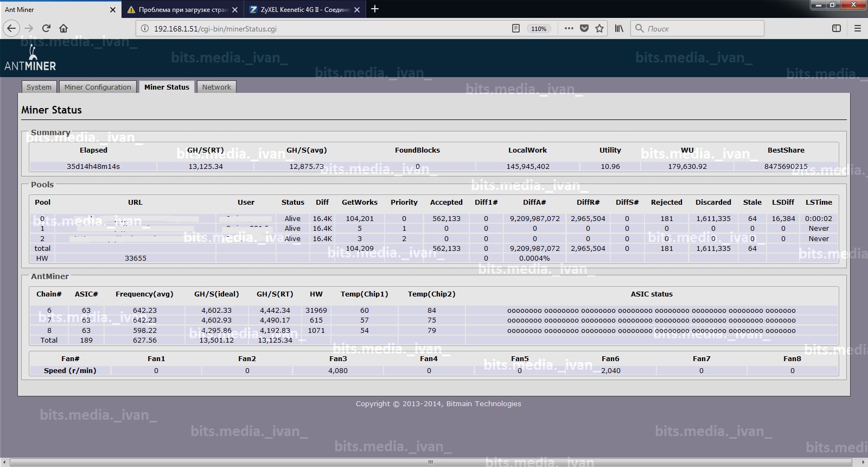Image resolution: width=868 pixels, height=467 pixels.
Task: Click the Utility value 10.96
Action: click(x=610, y=167)
